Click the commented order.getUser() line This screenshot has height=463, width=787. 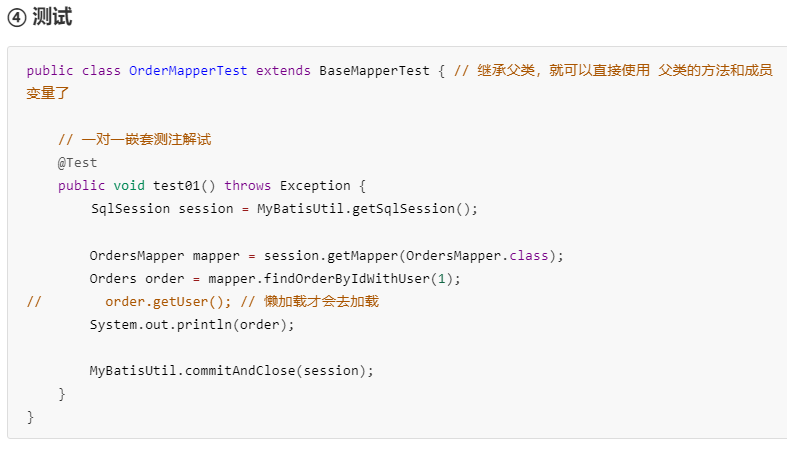click(x=168, y=302)
